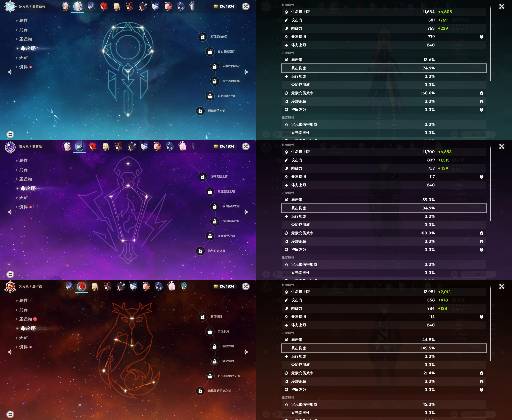Select the highlighted 暴击伤害 194.9% row
Screen dimensions: 512x420
(384, 208)
